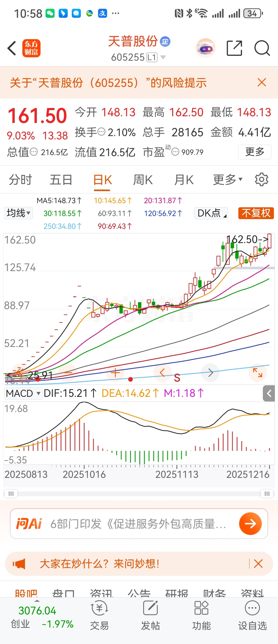Expand the stock code level dropdown arrow
278x644 pixels.
163,57
